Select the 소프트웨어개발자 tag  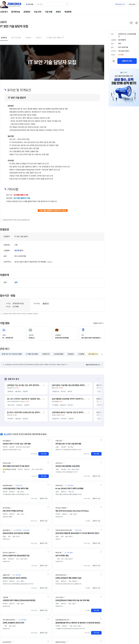(x=59, y=354)
